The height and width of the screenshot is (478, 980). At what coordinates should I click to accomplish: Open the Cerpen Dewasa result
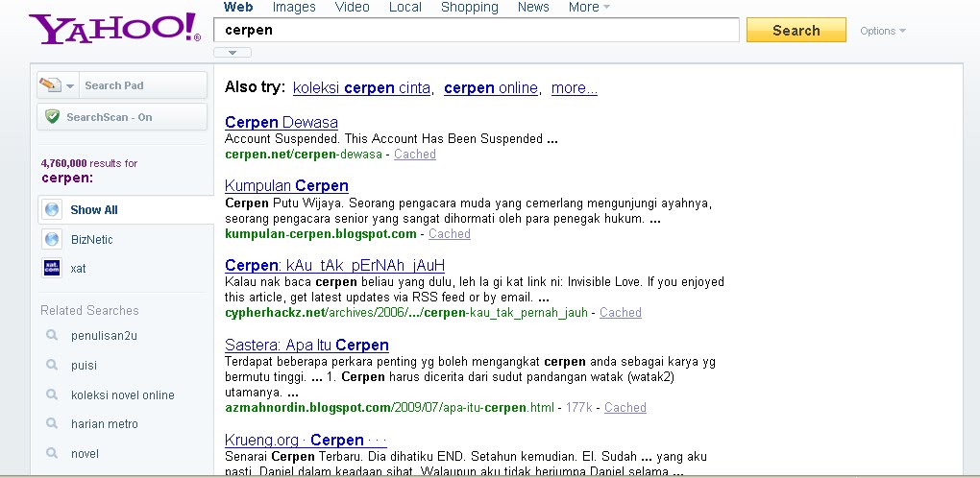pyautogui.click(x=282, y=122)
